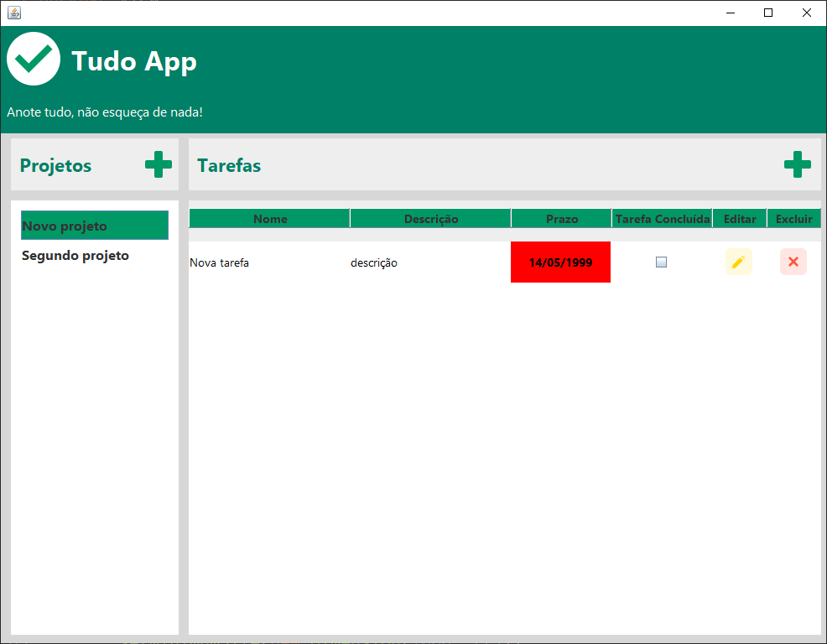The image size is (827, 644).
Task: Check the Tarefa Concluída checkbox for Nova tarefa
Action: [x=661, y=262]
